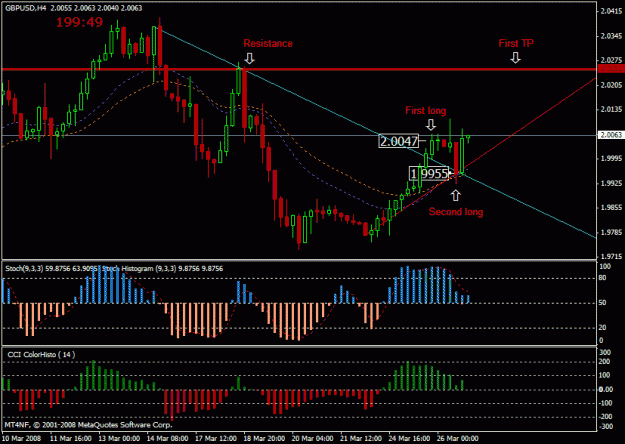This screenshot has width=625, height=444.
Task: Click the '14 Mar 08:00' time label
Action: (x=167, y=438)
